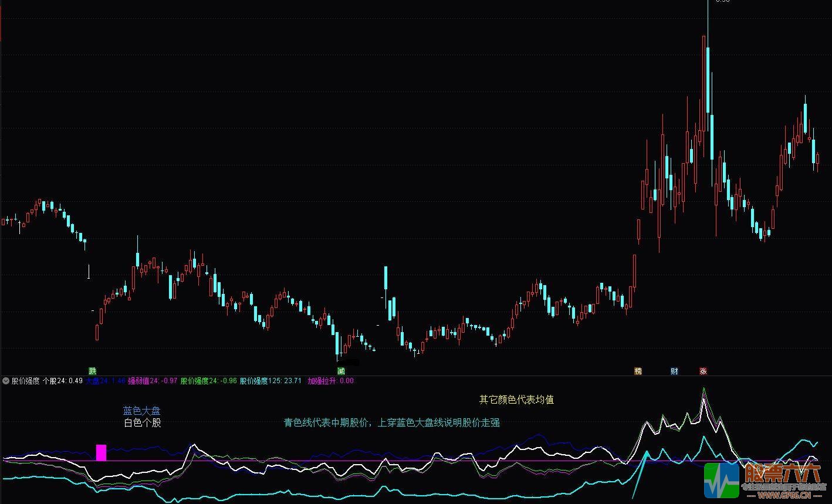832x504 pixels.
Task: Click the 蓝色大盘 legend text
Action: click(141, 411)
